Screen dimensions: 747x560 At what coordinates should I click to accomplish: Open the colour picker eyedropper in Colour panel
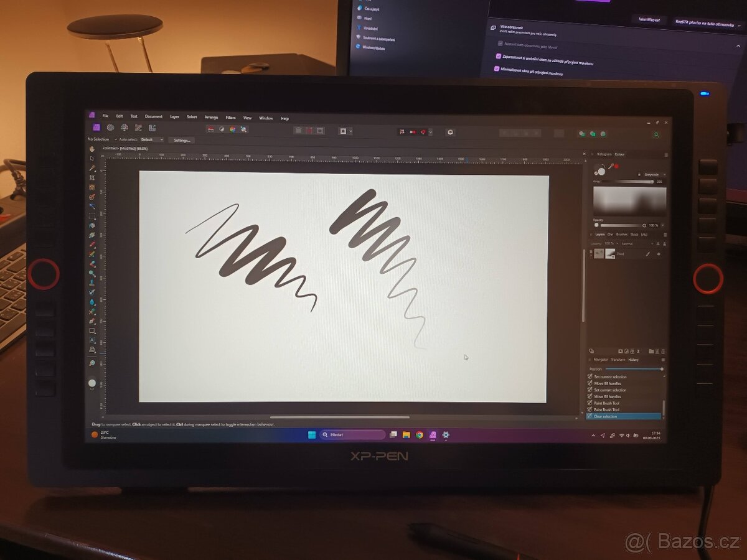coord(610,166)
